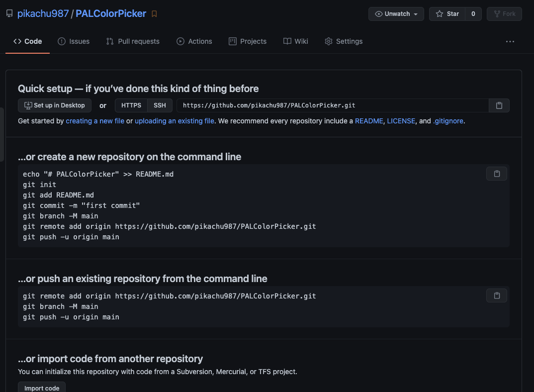Click the .gitignore link

tap(448, 121)
